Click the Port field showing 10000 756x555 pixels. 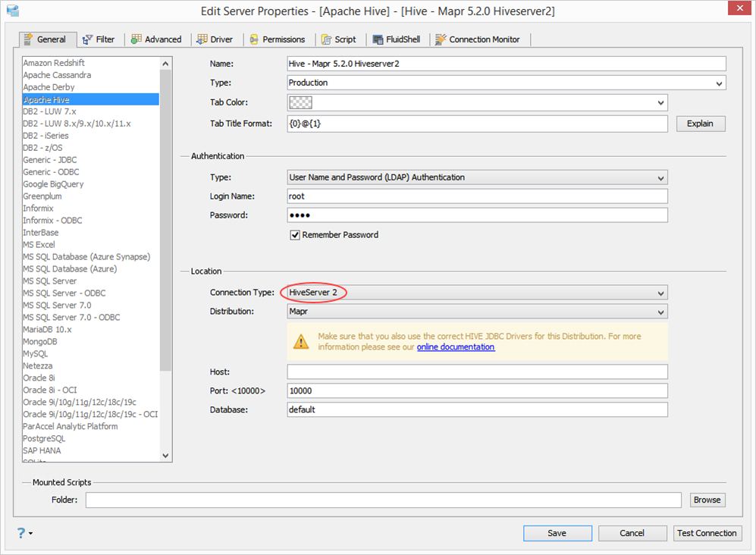477,390
